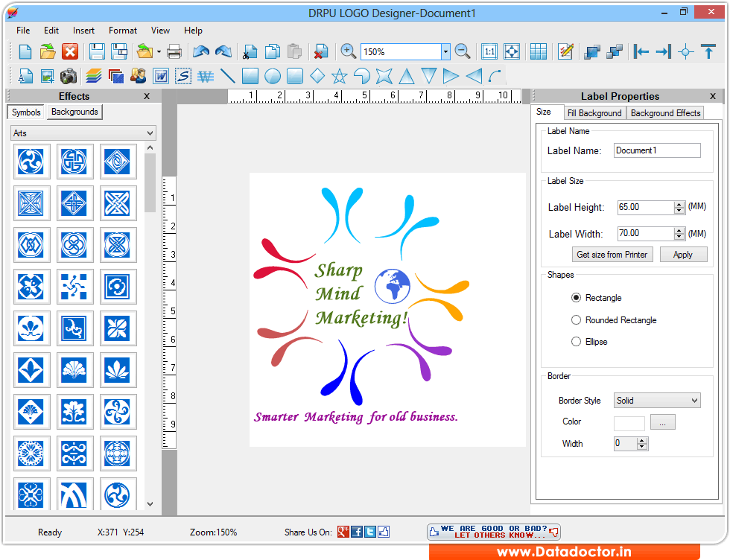The image size is (730, 560).
Task: Activate the Zoom In tool
Action: (x=347, y=52)
